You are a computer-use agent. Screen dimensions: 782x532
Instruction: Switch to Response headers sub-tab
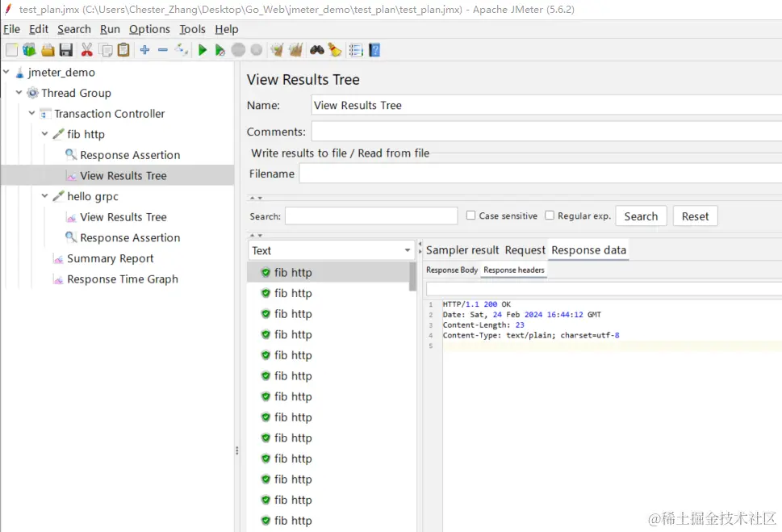click(514, 270)
